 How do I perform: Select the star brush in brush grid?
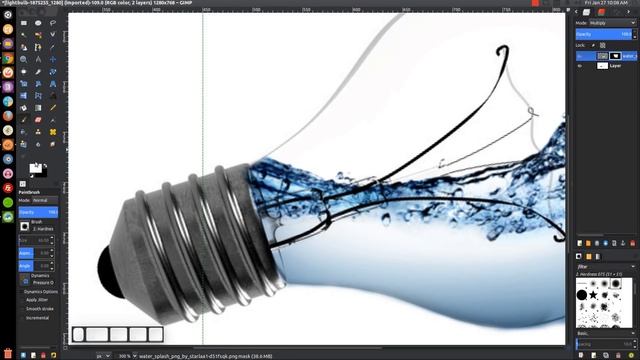click(593, 295)
